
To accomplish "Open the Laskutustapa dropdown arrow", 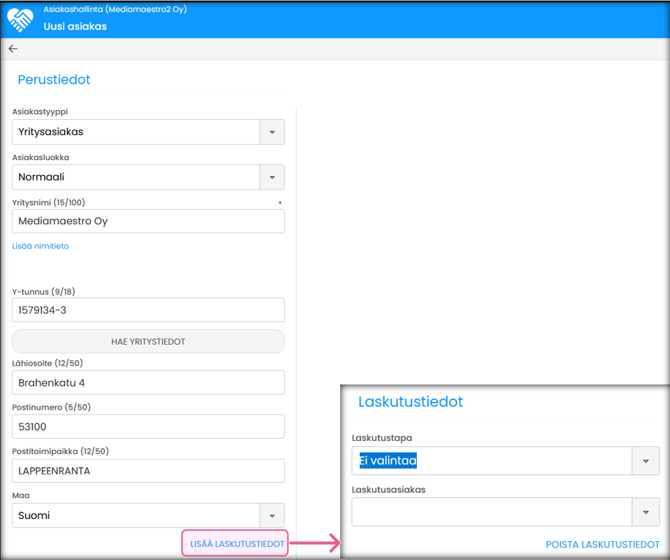I will [646, 461].
